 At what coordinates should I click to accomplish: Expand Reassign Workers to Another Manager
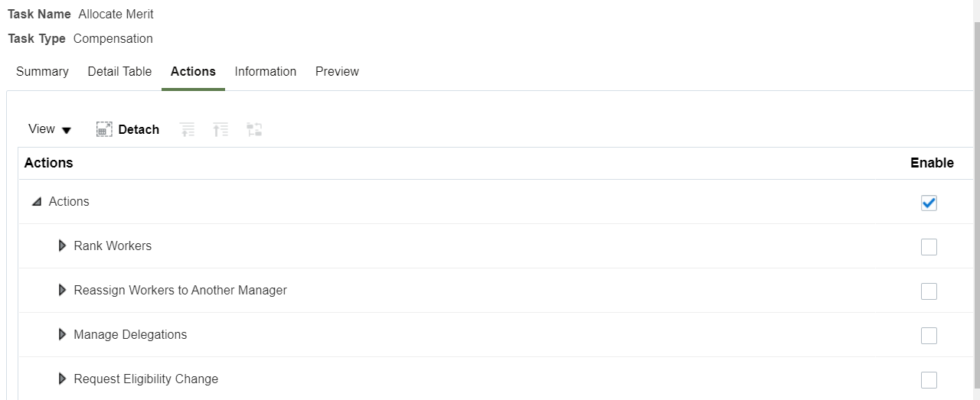click(x=63, y=291)
